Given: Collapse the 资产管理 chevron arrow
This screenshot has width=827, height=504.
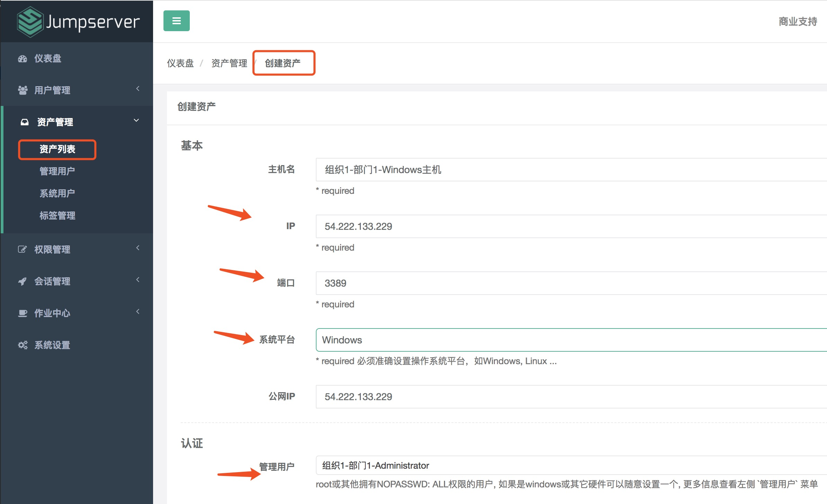Looking at the screenshot, I should (x=136, y=120).
